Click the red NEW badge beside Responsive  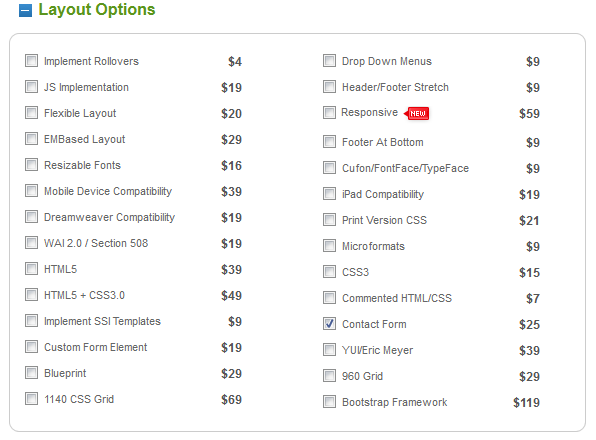417,113
